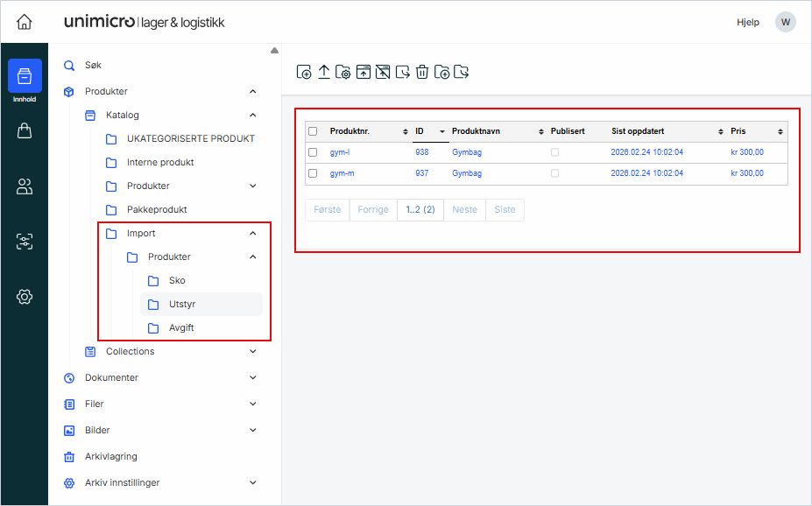
Task: Click the add new folder icon
Action: (x=442, y=73)
